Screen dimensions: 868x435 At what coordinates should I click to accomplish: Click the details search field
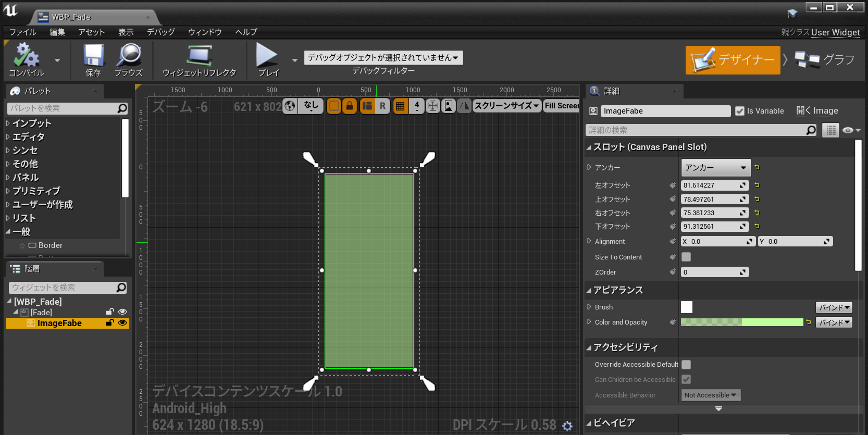click(702, 130)
